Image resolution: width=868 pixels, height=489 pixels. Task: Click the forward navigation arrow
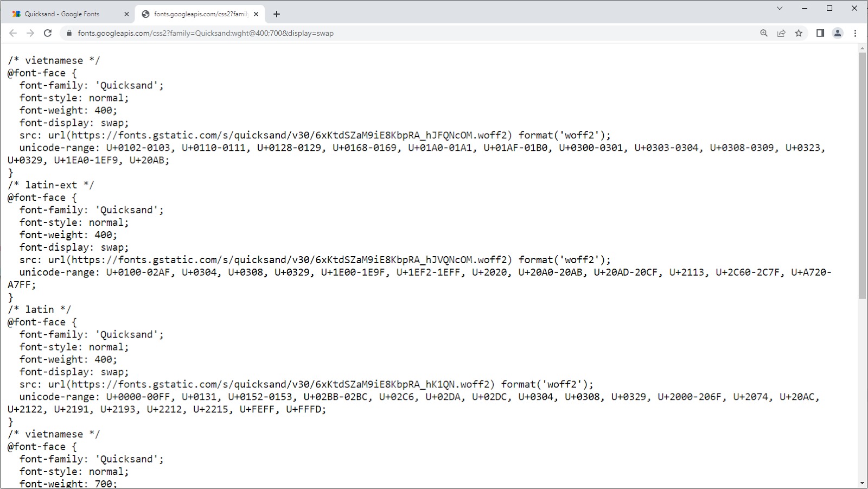point(30,33)
